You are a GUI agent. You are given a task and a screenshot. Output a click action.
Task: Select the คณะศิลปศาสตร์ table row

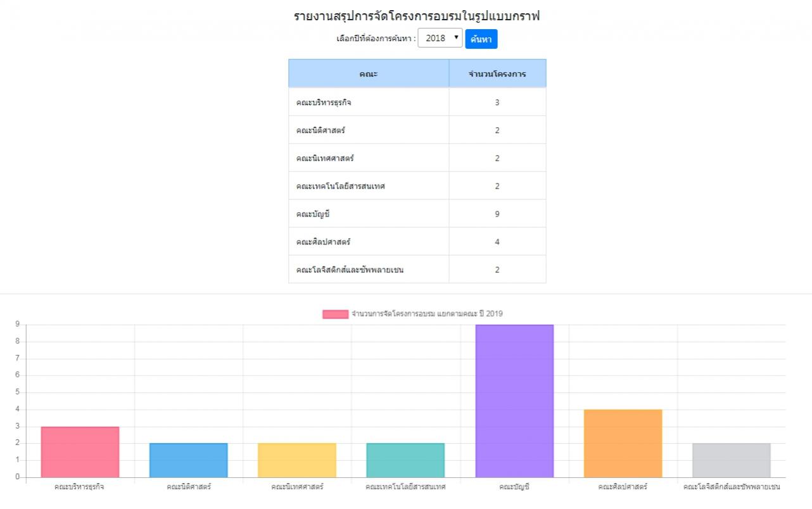pos(417,242)
